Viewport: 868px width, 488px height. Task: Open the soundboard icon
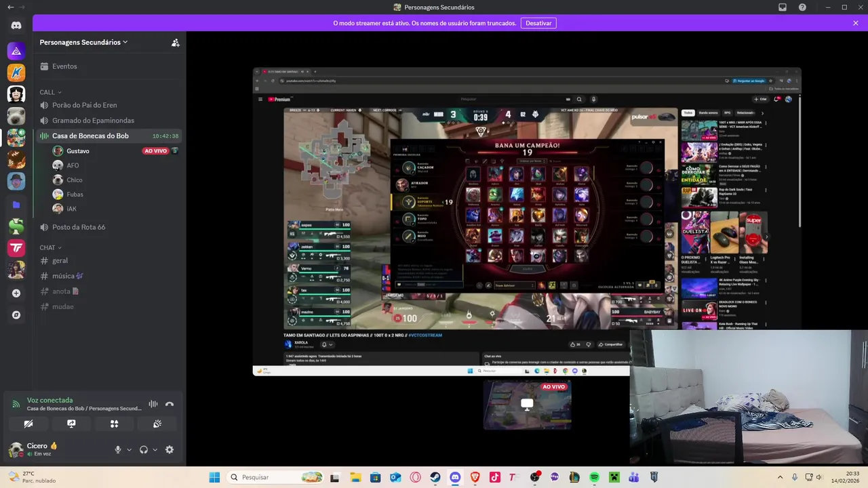coord(157,424)
